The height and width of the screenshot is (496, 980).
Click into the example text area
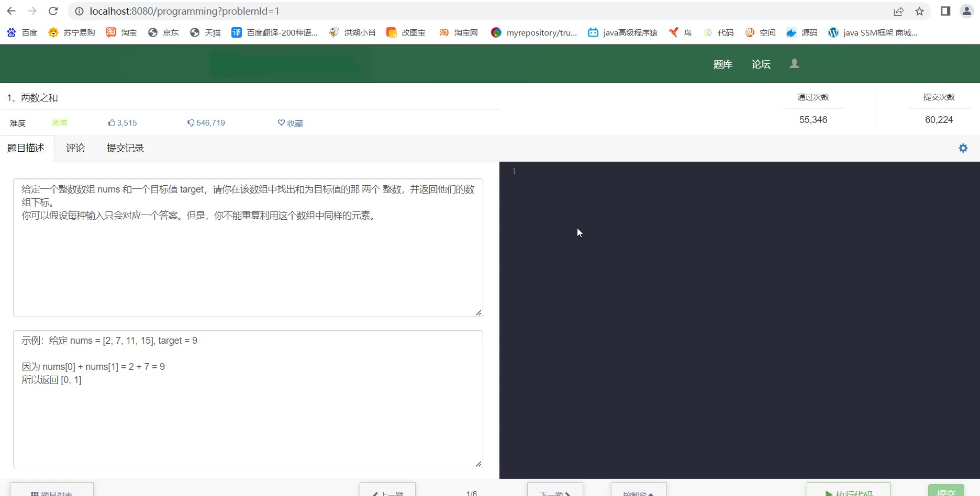tap(248, 399)
